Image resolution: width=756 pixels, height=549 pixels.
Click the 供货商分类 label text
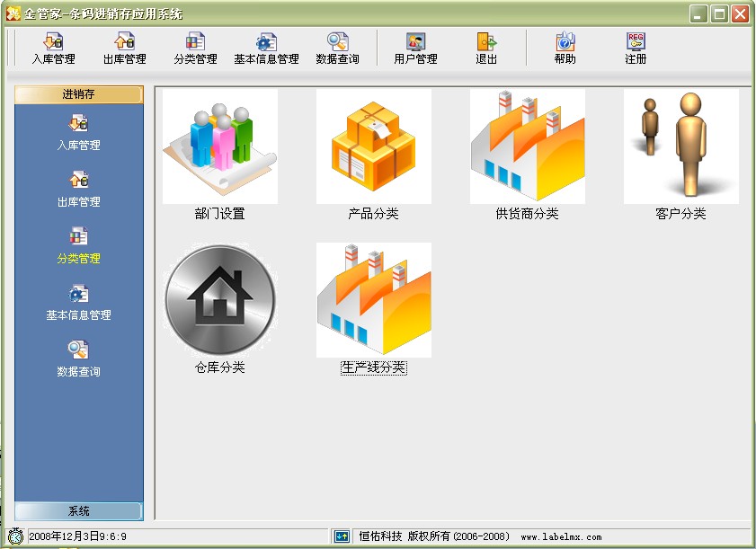[x=527, y=214]
